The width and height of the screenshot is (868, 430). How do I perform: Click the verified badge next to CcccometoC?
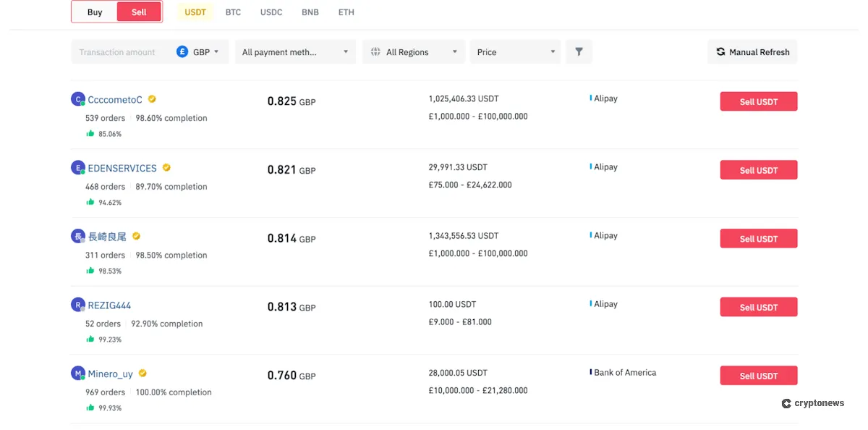[x=151, y=99]
